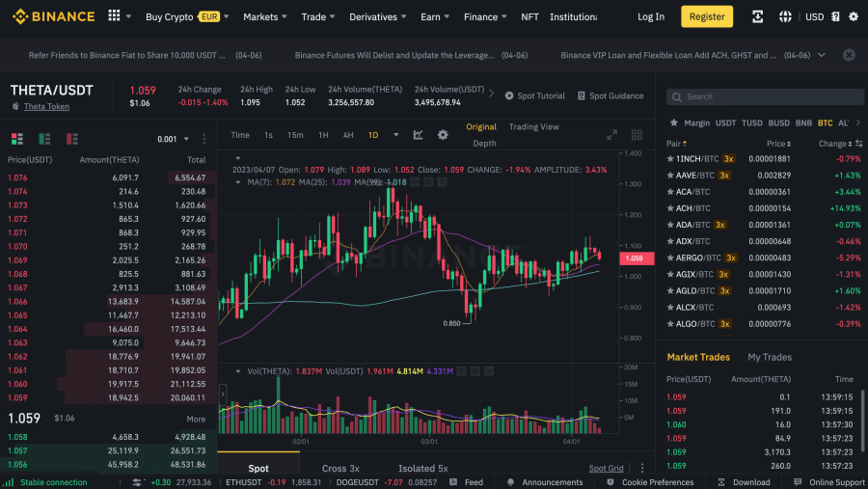
Task: Open the My Trades tab
Action: tap(770, 357)
